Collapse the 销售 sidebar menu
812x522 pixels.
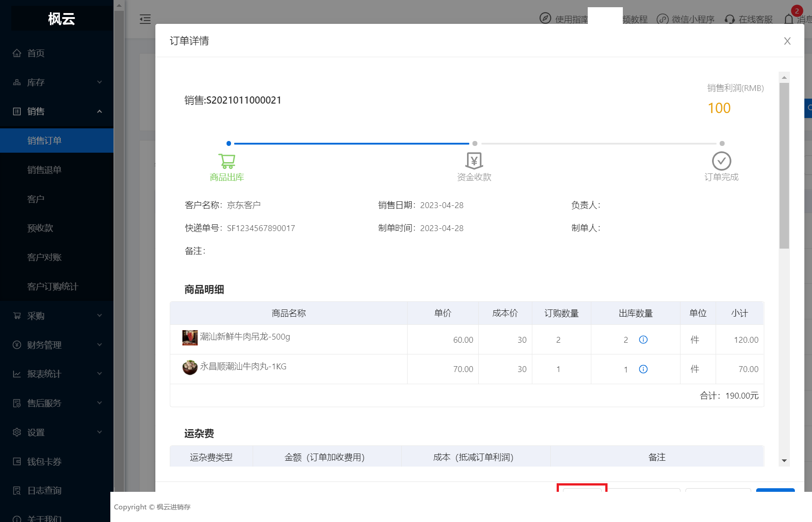tap(57, 111)
